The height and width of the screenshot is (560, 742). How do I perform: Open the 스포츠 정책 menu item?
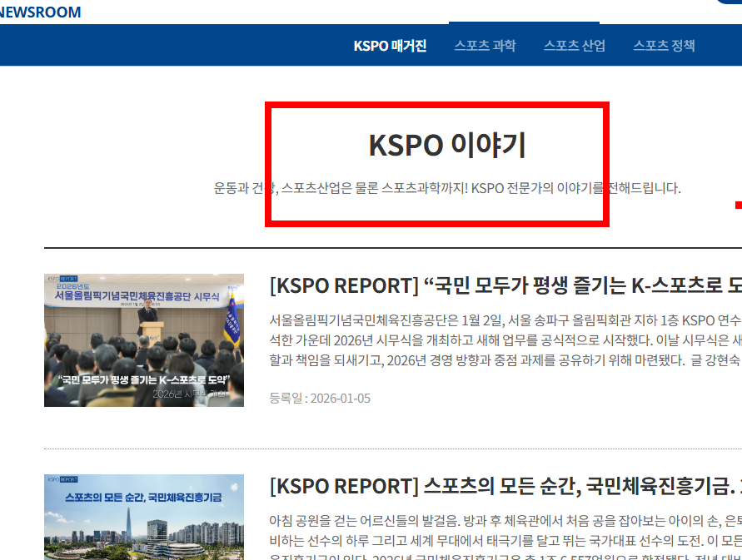(x=665, y=46)
